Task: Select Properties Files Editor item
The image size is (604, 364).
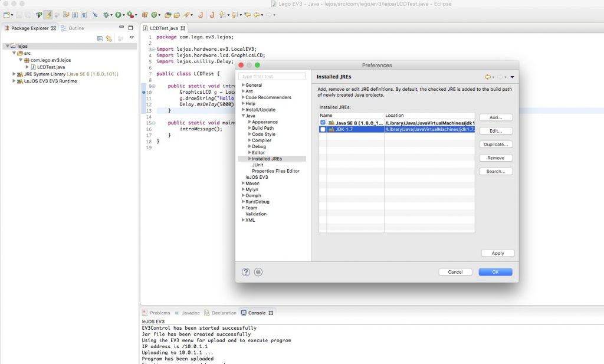Action: pyautogui.click(x=275, y=171)
